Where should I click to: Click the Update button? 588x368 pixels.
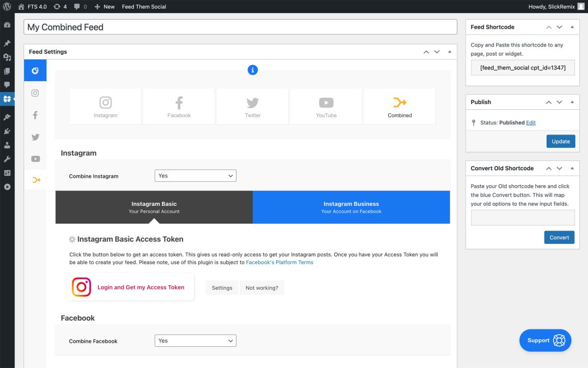tap(560, 141)
